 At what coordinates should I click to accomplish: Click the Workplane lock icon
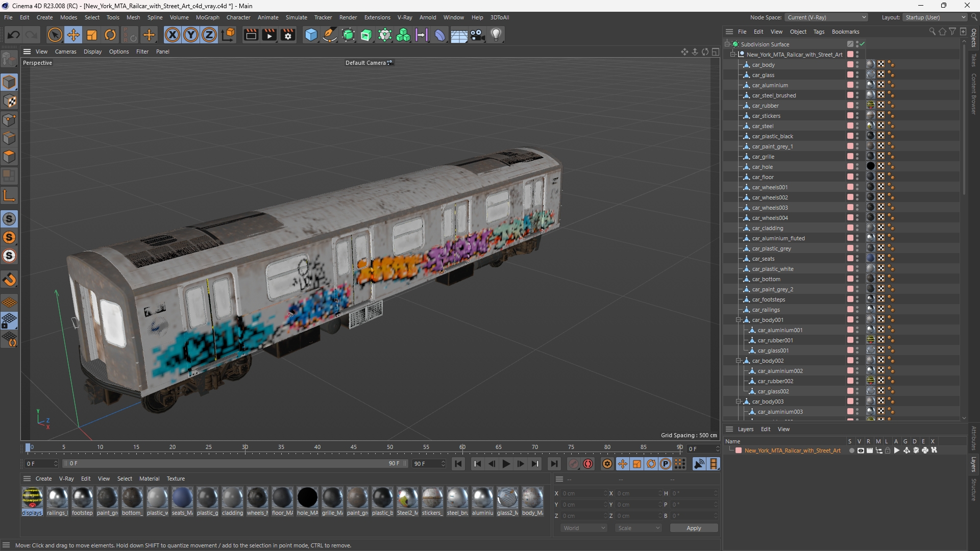point(9,321)
